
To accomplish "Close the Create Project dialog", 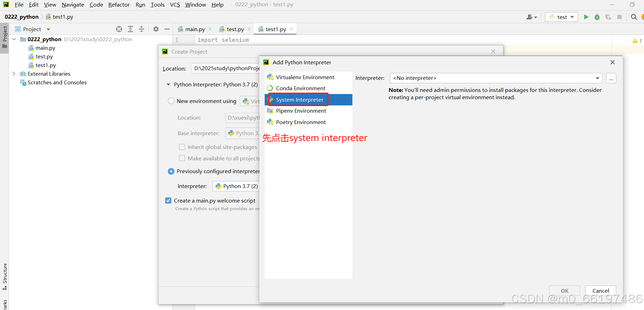I will [x=493, y=51].
